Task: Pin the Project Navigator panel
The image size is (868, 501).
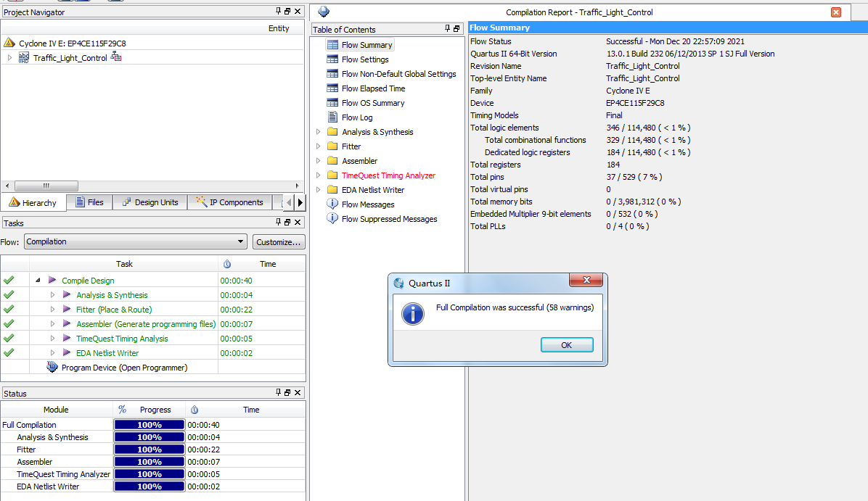Action: [279, 11]
